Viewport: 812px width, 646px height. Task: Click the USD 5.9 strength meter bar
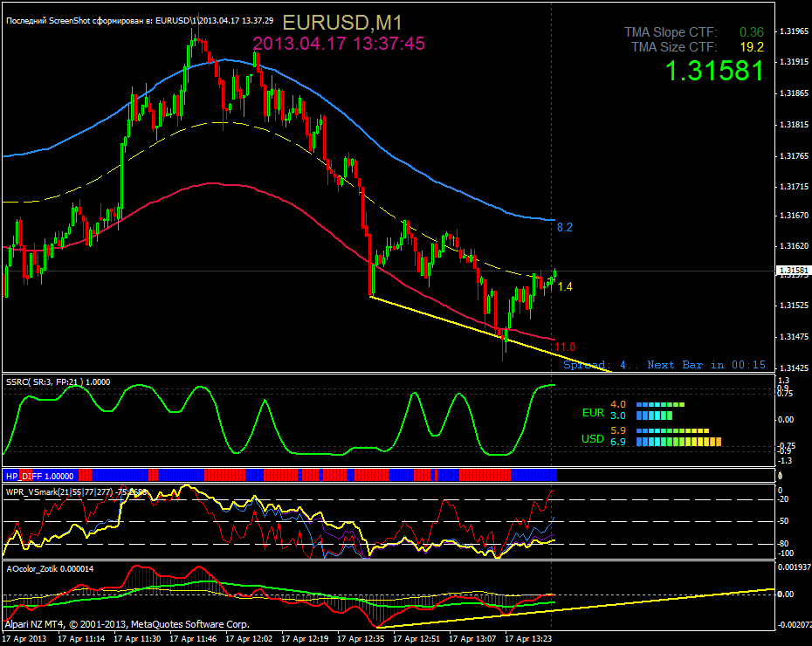pyautogui.click(x=672, y=430)
